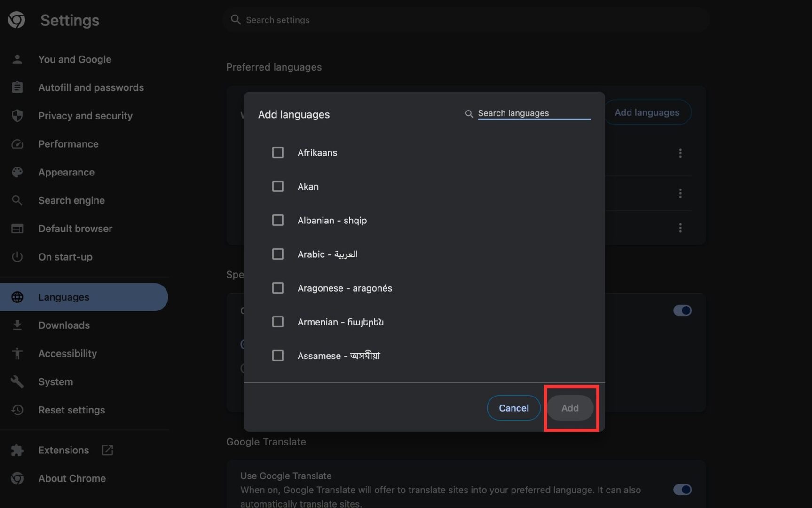Open the three-dot menu beside third preferred language
The width and height of the screenshot is (812, 508).
(680, 228)
